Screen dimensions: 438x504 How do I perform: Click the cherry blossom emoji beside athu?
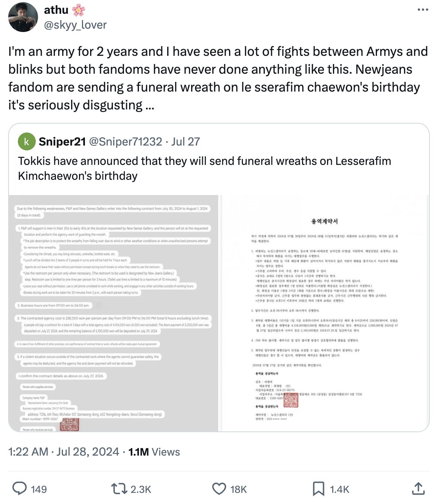pos(79,10)
